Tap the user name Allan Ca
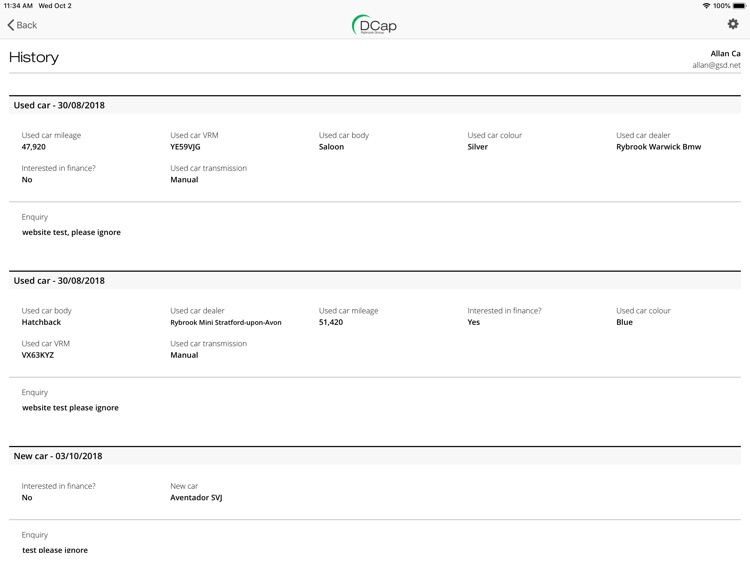Image resolution: width=750 pixels, height=562 pixels. [x=725, y=54]
